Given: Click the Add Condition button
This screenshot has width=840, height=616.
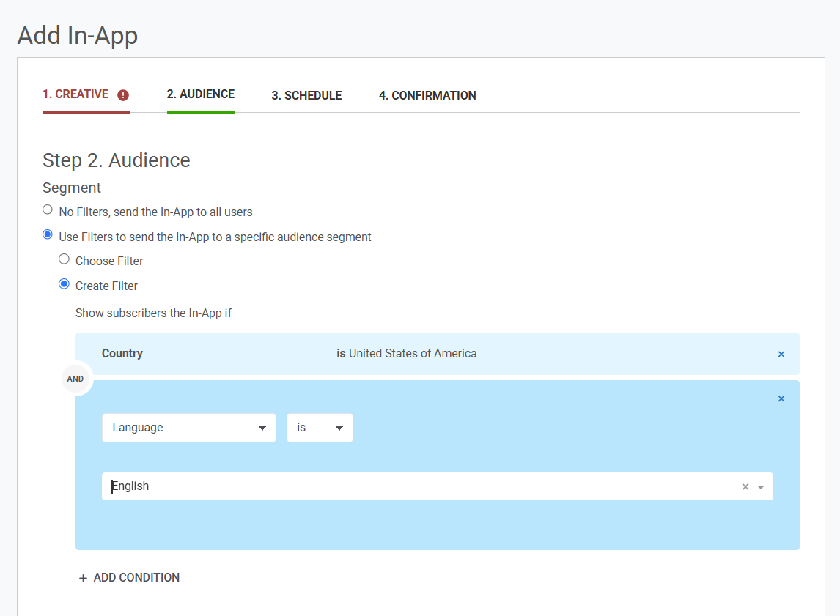Looking at the screenshot, I should pyautogui.click(x=136, y=578).
